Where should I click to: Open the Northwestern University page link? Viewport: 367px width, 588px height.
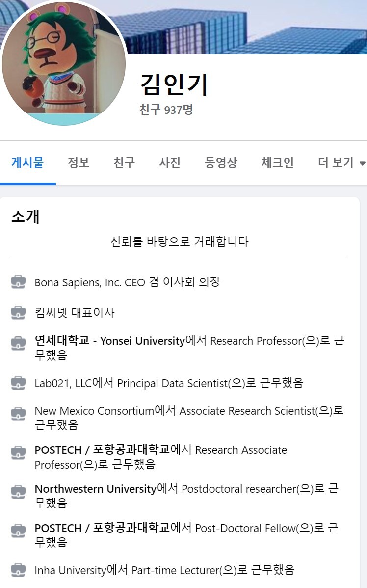pos(95,489)
